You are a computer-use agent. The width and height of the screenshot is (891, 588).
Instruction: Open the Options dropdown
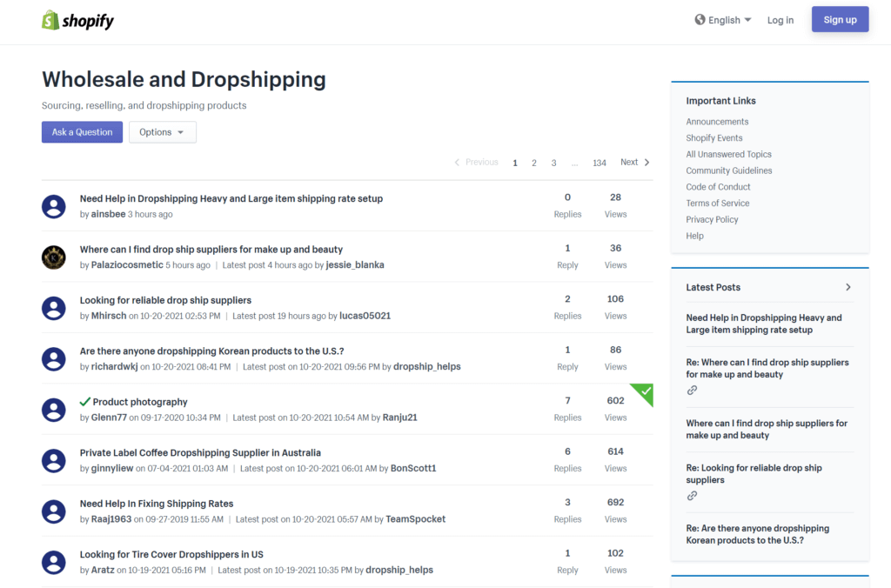click(163, 132)
